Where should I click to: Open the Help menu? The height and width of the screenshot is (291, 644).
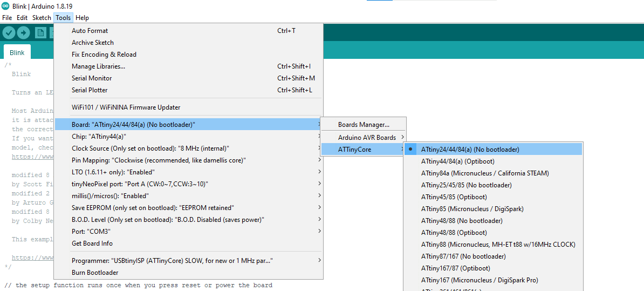point(82,18)
